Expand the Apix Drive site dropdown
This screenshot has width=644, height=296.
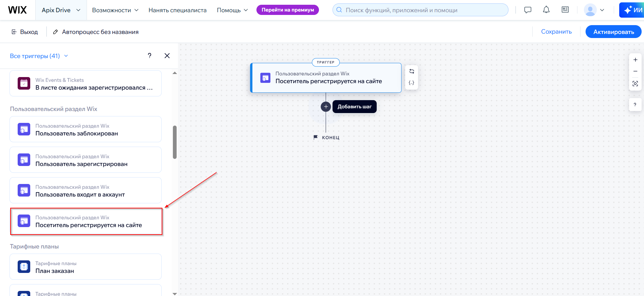[x=61, y=10]
